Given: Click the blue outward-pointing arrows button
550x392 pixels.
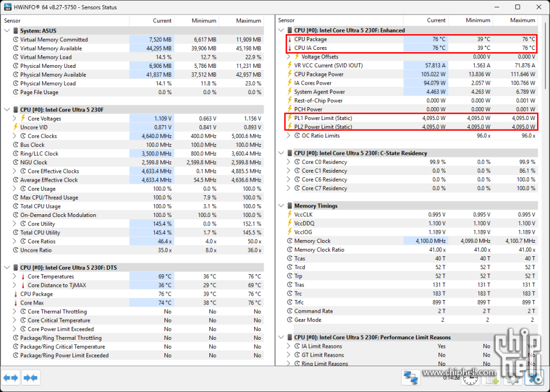Looking at the screenshot, I should (11, 378).
